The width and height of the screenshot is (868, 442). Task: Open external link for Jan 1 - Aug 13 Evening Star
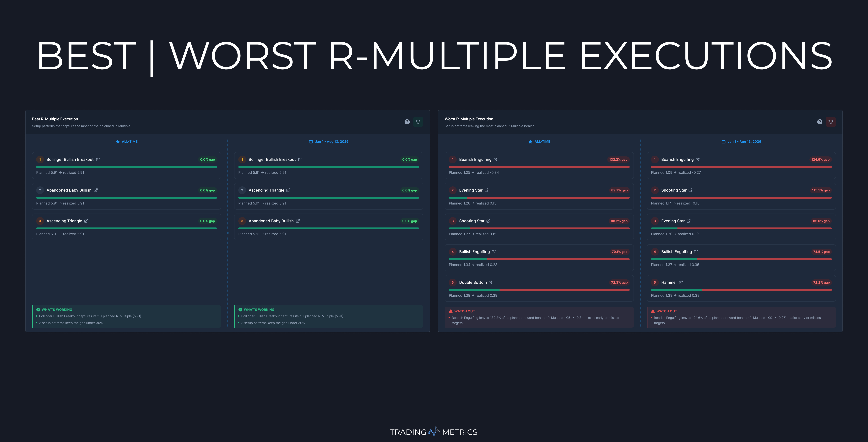[x=689, y=221]
